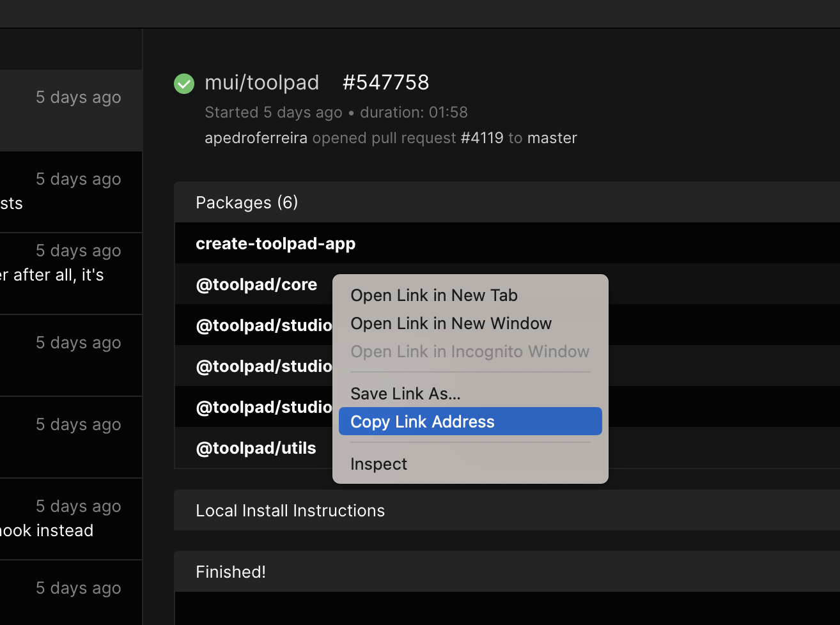Choose Open Link in New Window
This screenshot has height=625, width=840.
471,323
